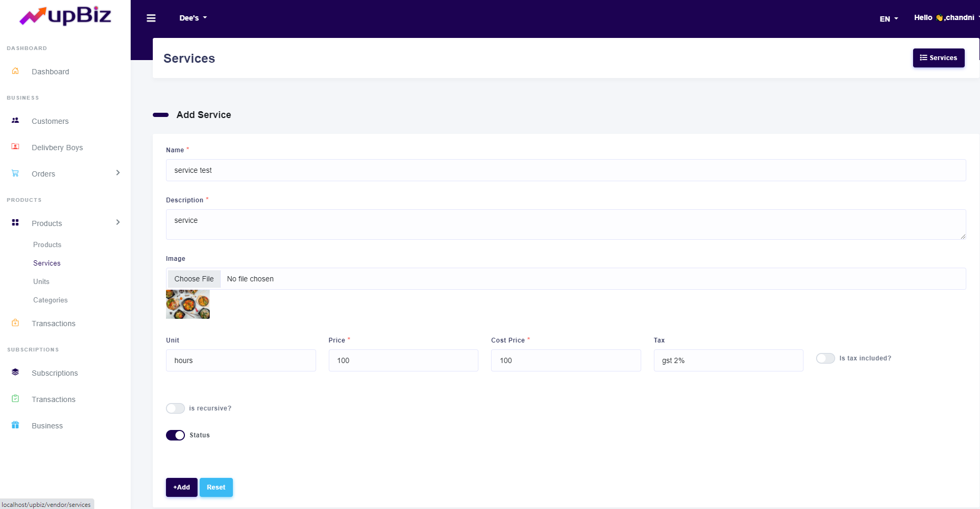Viewport: 980px width, 509px height.
Task: Open the EN language dropdown
Action: coord(888,19)
